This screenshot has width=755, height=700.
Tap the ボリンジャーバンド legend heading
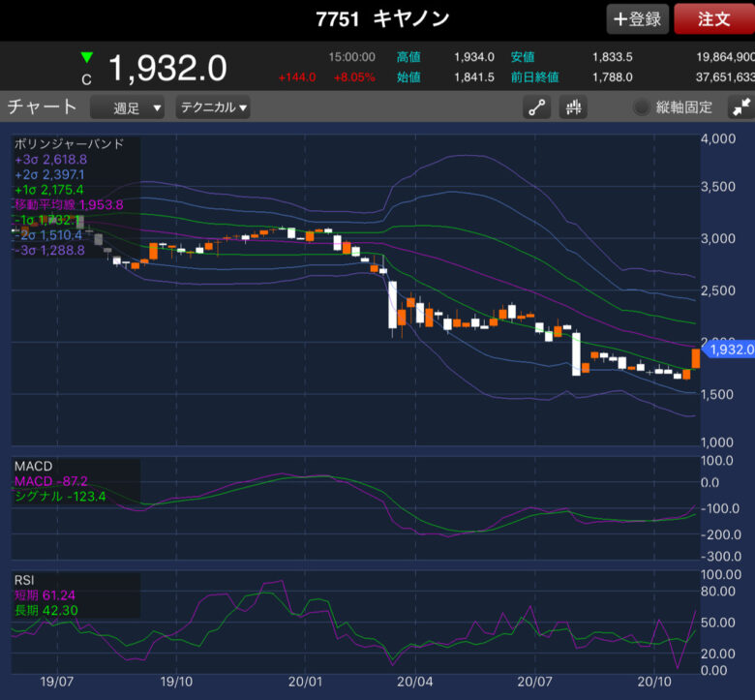pyautogui.click(x=70, y=143)
